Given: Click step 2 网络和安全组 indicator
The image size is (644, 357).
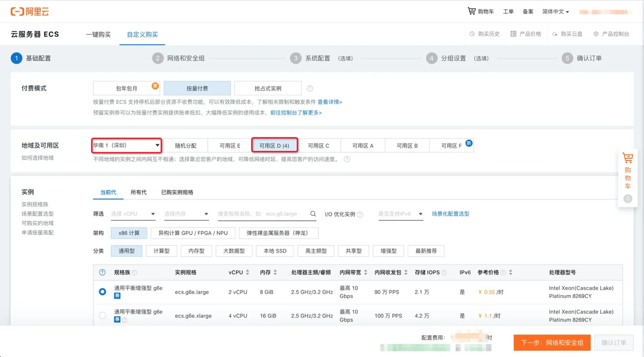Looking at the screenshot, I should click(x=178, y=58).
